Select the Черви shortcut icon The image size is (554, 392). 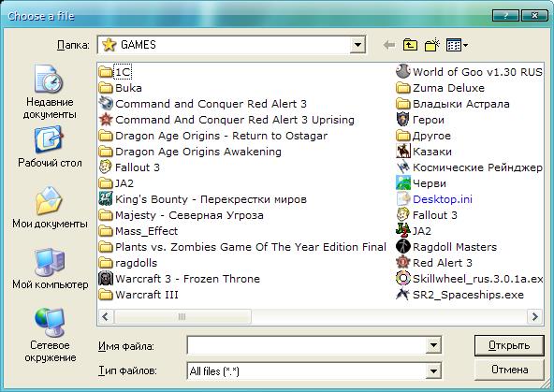pos(402,183)
